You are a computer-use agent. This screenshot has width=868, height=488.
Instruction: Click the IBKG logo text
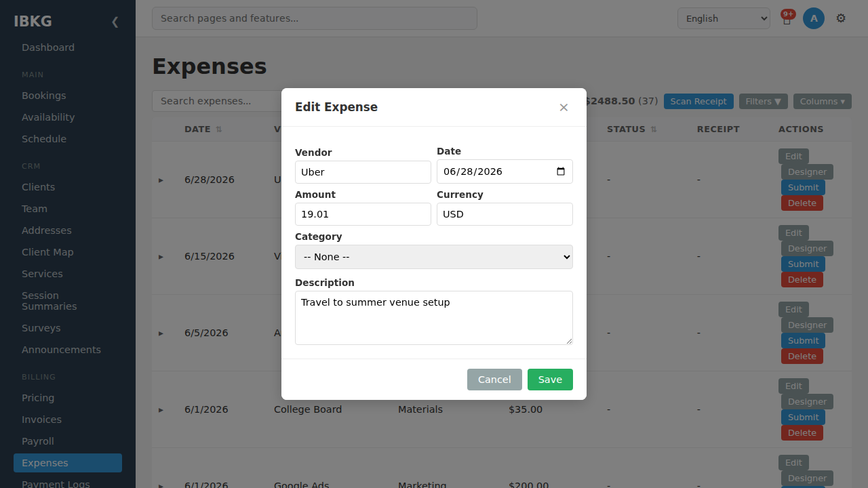(x=33, y=21)
